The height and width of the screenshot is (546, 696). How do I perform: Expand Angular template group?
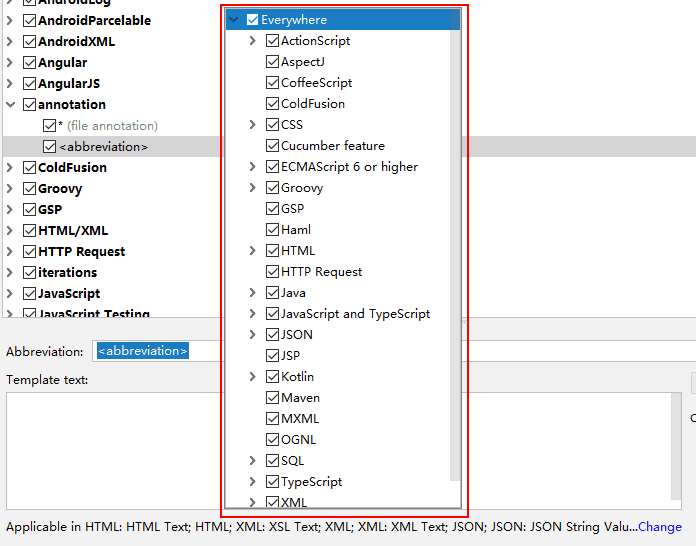(x=10, y=63)
